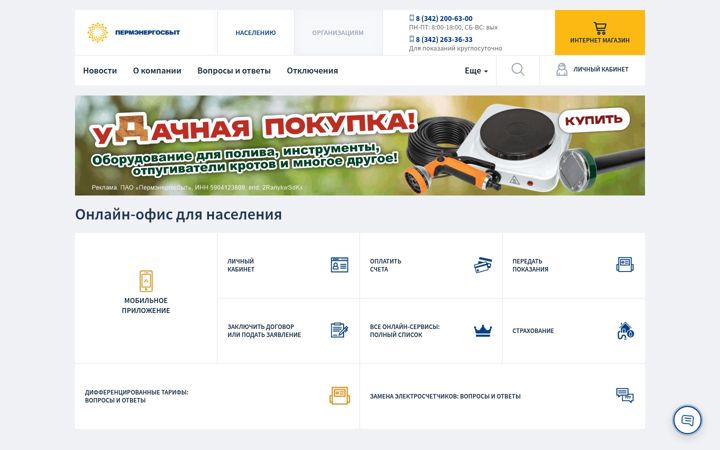Click the Страхование house icon
This screenshot has width=720, height=450.
[625, 331]
